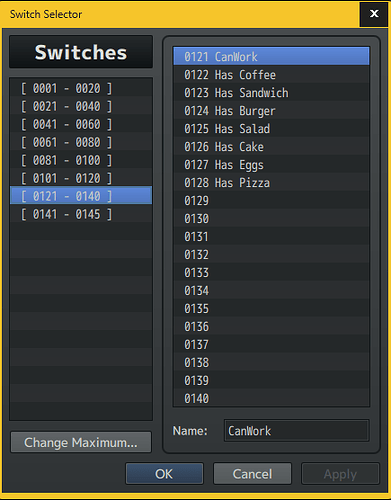This screenshot has width=391, height=500.
Task: Click the Name input field
Action: (297, 431)
